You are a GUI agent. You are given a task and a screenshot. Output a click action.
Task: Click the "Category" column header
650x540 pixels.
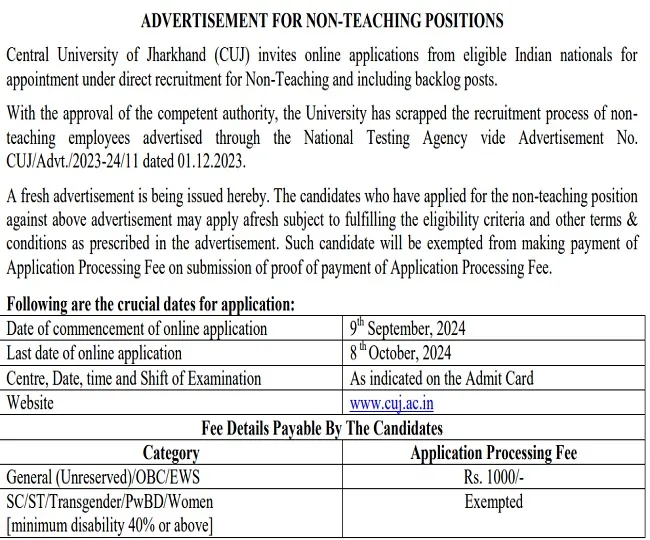click(x=171, y=453)
